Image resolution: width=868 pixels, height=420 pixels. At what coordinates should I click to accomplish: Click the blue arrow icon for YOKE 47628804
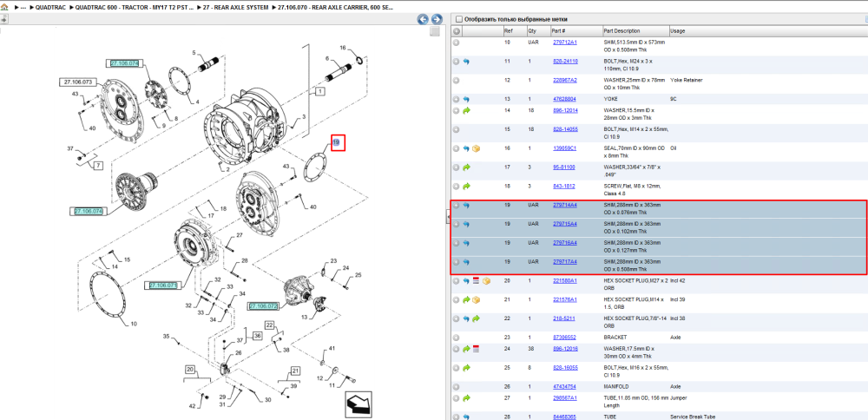click(466, 99)
